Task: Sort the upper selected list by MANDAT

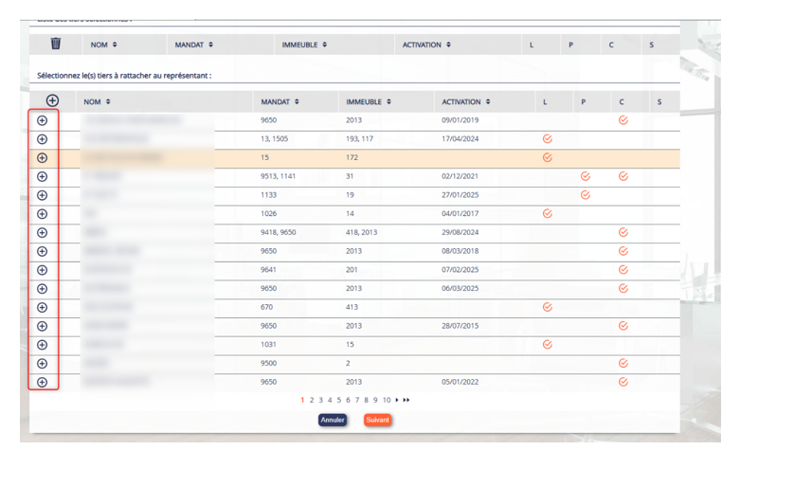Action: [194, 45]
